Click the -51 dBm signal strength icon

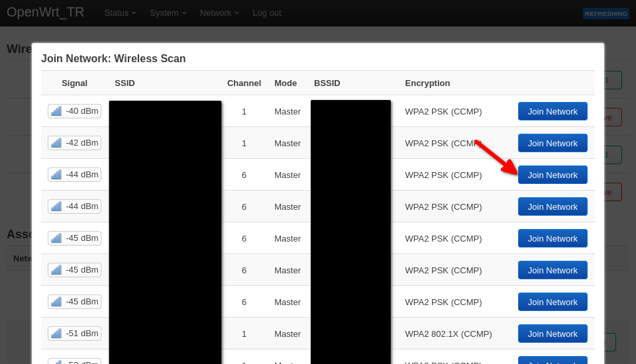56,334
